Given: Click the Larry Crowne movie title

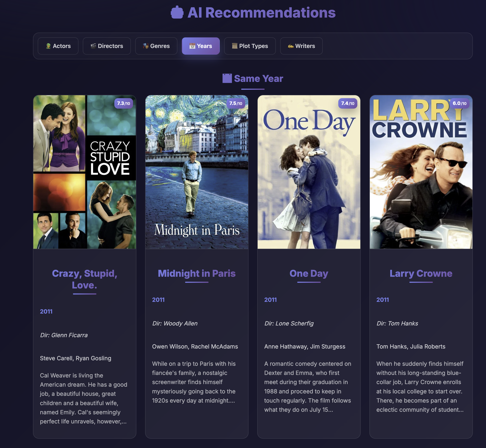Looking at the screenshot, I should tap(421, 273).
